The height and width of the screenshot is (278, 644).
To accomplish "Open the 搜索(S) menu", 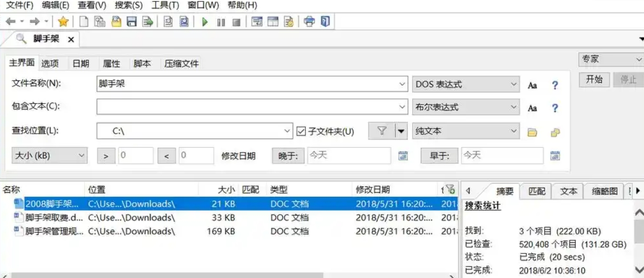I will click(x=128, y=5).
